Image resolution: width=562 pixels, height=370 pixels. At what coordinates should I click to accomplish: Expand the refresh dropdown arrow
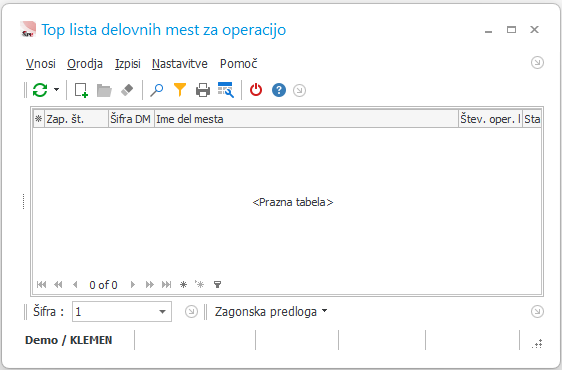57,90
